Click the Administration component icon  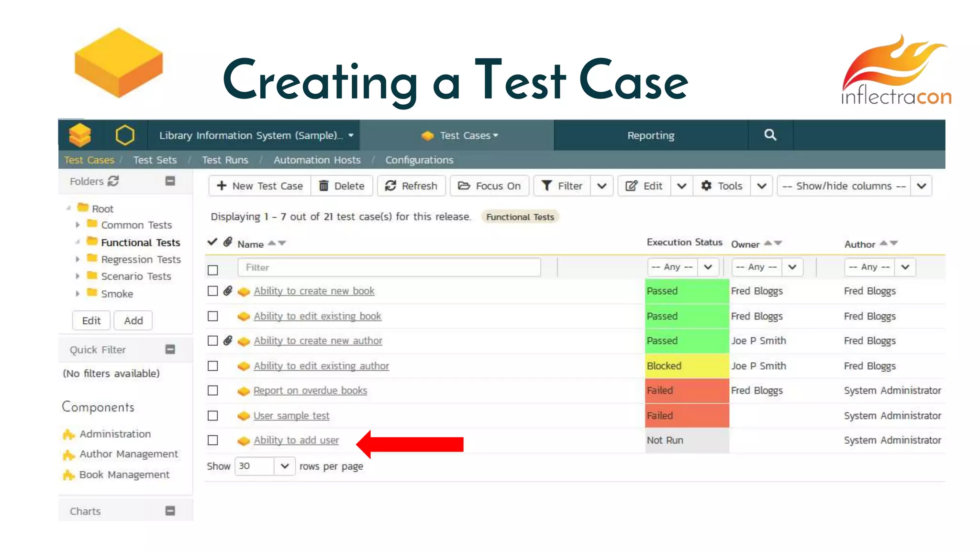(x=69, y=434)
